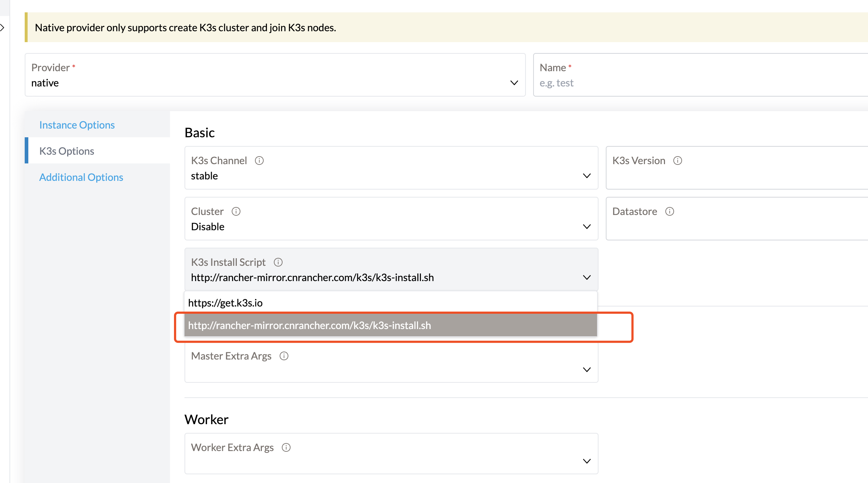This screenshot has width=868, height=483.
Task: Click the Master Extra Args info icon
Action: pos(284,356)
